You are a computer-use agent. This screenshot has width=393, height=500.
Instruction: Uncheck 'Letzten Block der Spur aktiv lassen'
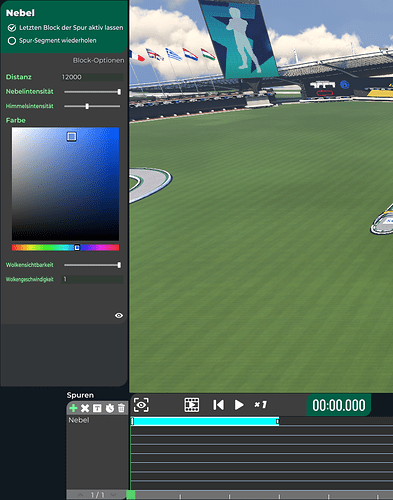[x=12, y=28]
